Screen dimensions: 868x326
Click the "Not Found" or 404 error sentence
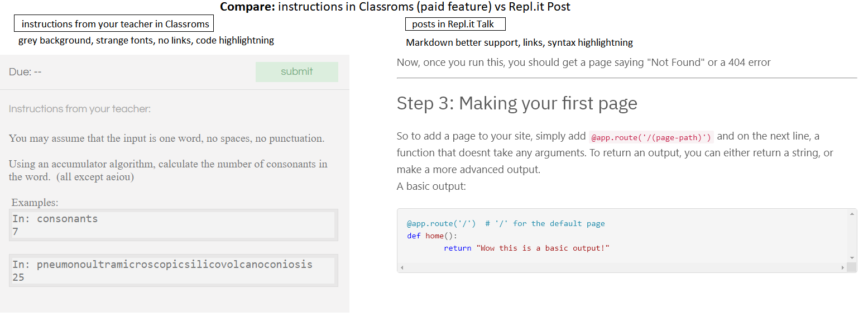[x=583, y=63]
